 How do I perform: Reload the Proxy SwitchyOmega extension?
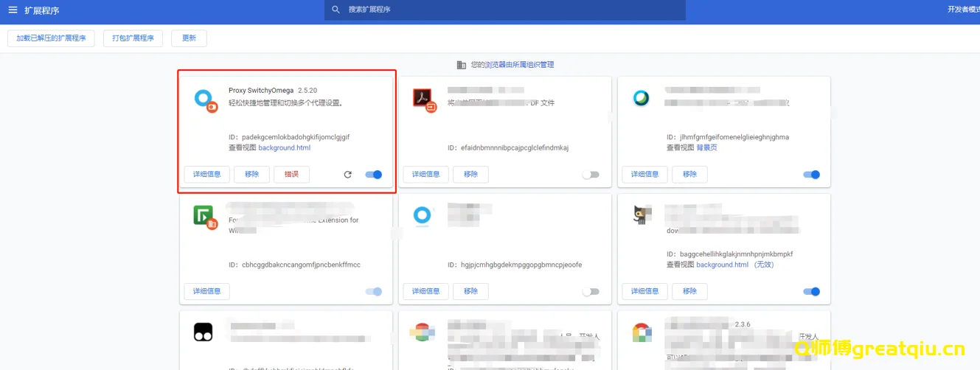click(348, 175)
